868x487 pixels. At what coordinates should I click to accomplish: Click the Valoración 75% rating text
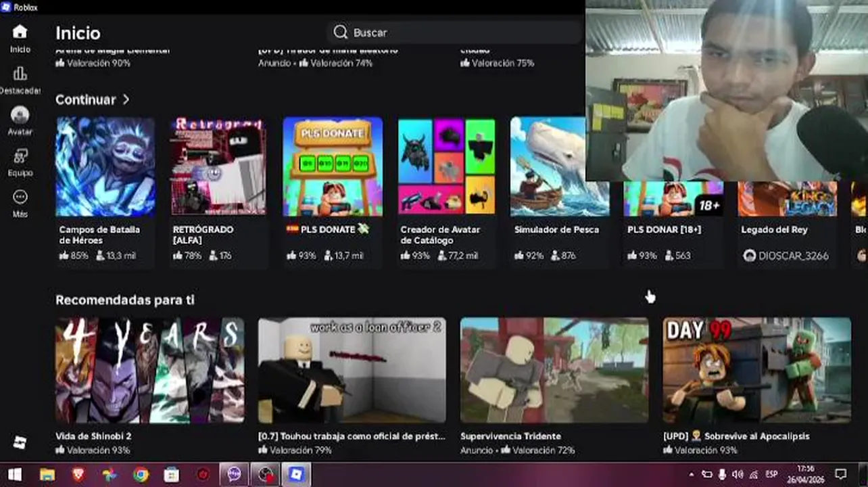[x=498, y=63]
